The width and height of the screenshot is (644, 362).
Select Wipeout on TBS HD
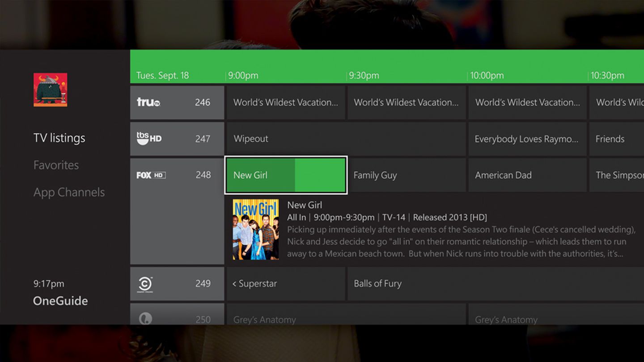250,139
